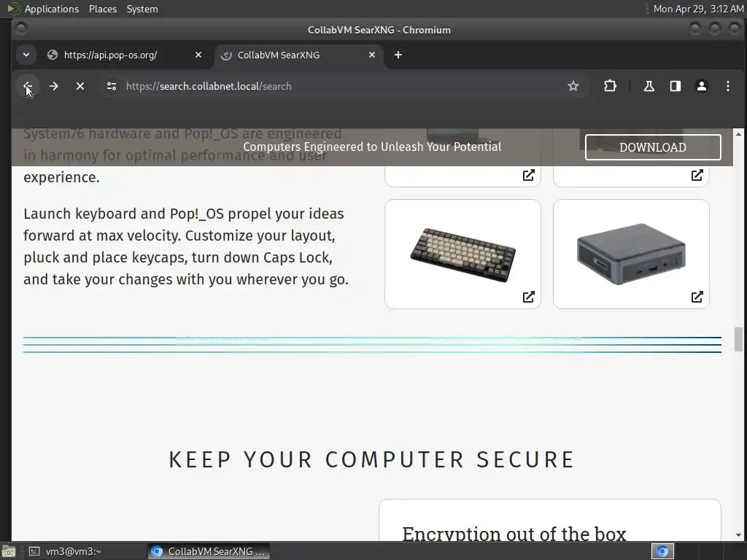Click the Applications menu logo icon

15,9
